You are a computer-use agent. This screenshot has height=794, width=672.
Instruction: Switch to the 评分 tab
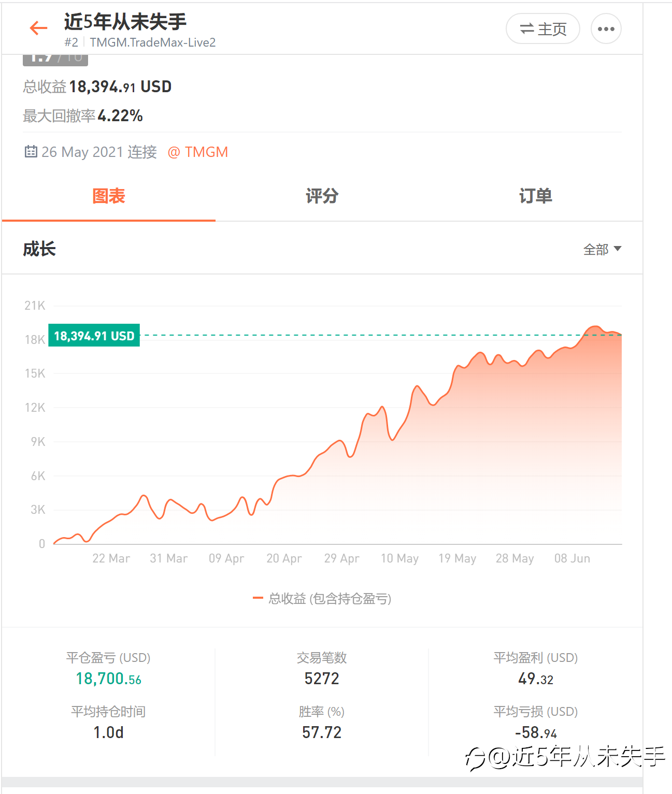click(322, 196)
